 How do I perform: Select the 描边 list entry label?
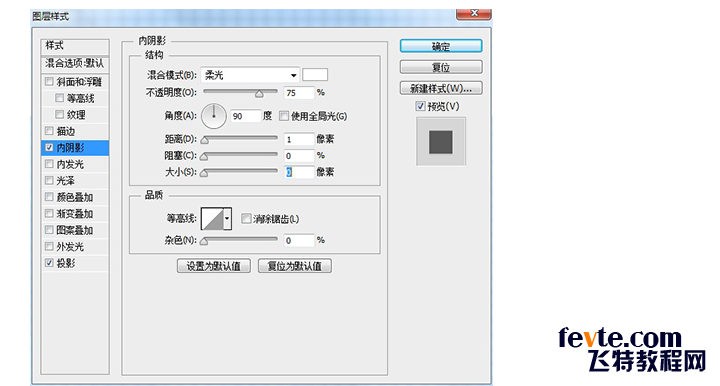pyautogui.click(x=66, y=131)
